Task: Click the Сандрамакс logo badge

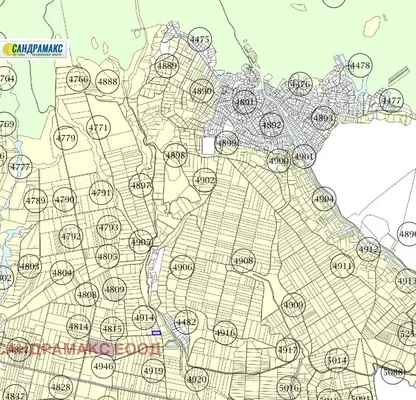Action: click(34, 49)
